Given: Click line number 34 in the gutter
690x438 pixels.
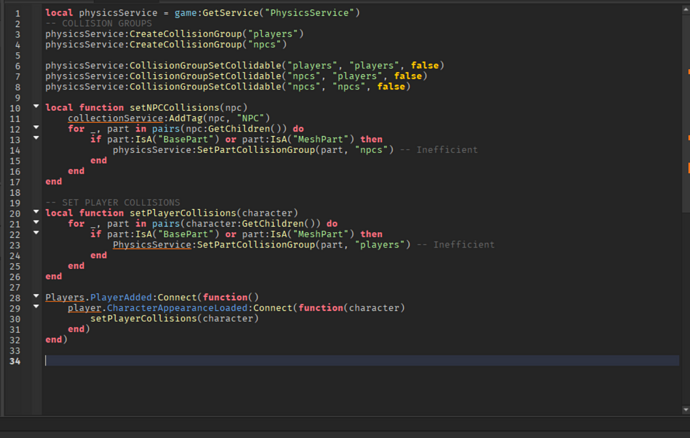Looking at the screenshot, I should click(17, 360).
